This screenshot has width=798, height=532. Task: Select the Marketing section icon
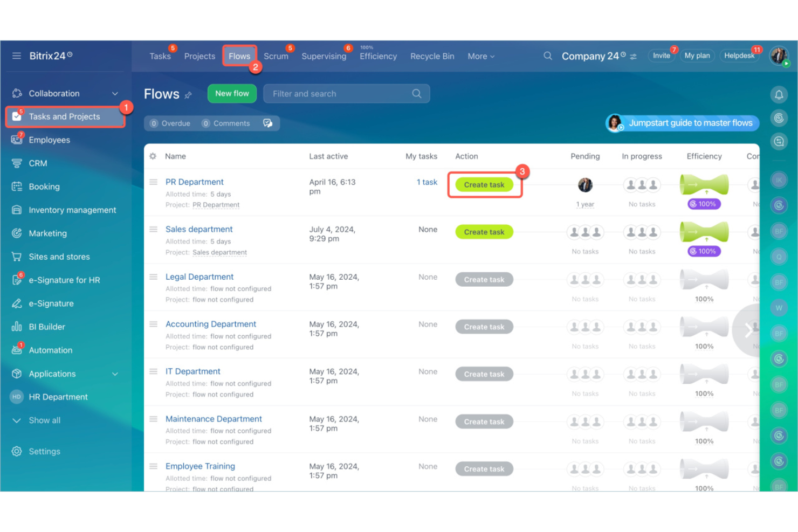point(17,233)
